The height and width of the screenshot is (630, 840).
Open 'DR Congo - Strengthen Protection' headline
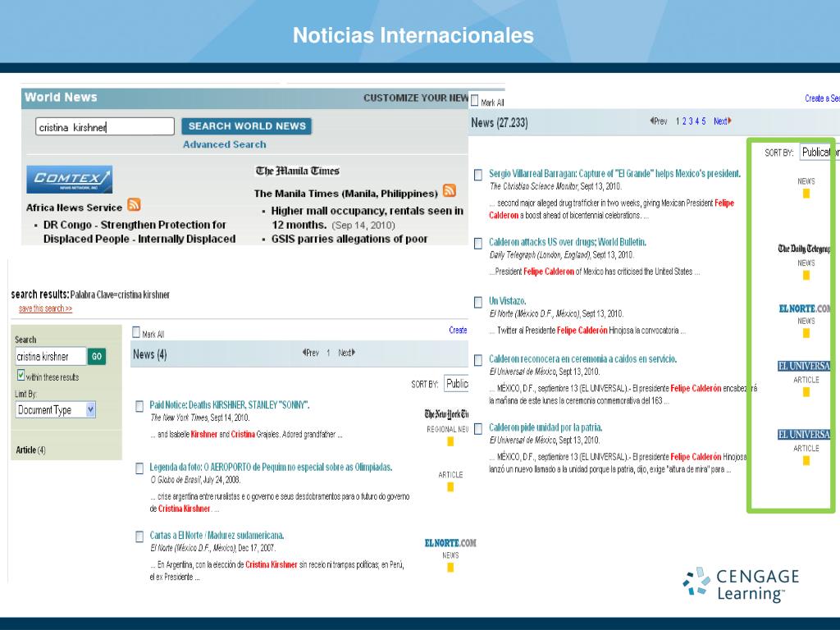[139, 232]
